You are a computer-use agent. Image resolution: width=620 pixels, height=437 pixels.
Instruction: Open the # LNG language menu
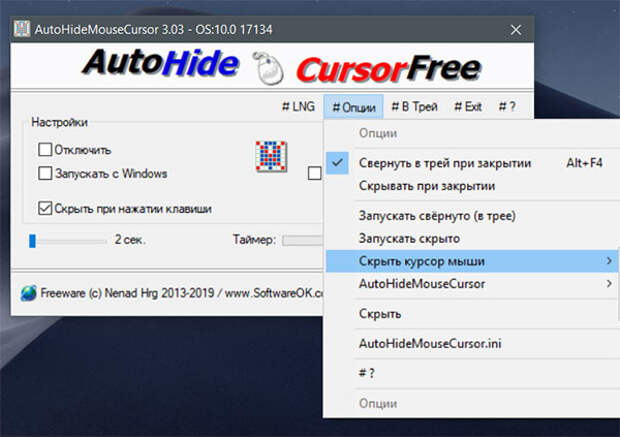pos(299,107)
